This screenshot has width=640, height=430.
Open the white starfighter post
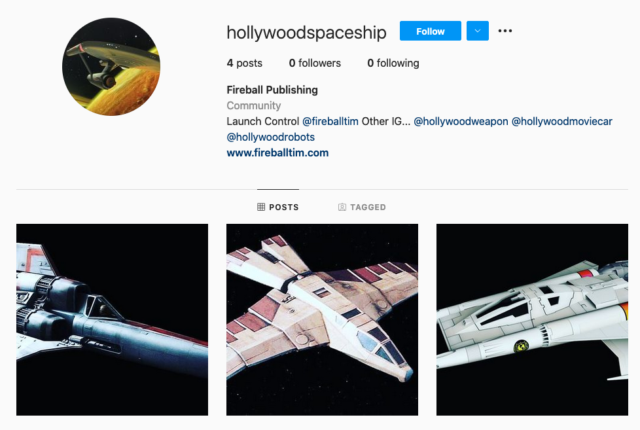click(532, 319)
